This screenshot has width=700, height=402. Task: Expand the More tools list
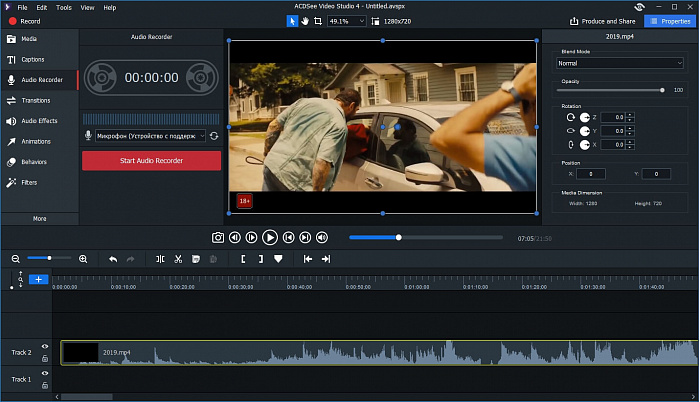[40, 218]
